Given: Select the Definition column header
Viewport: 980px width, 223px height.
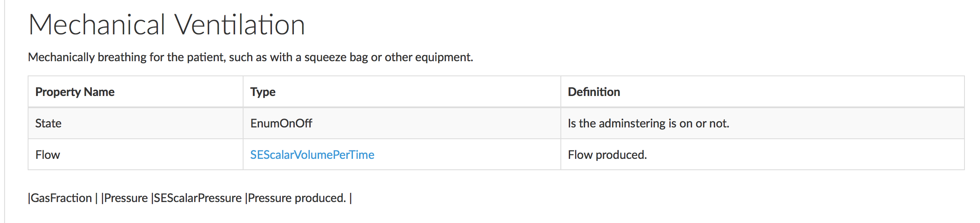Looking at the screenshot, I should coord(594,92).
